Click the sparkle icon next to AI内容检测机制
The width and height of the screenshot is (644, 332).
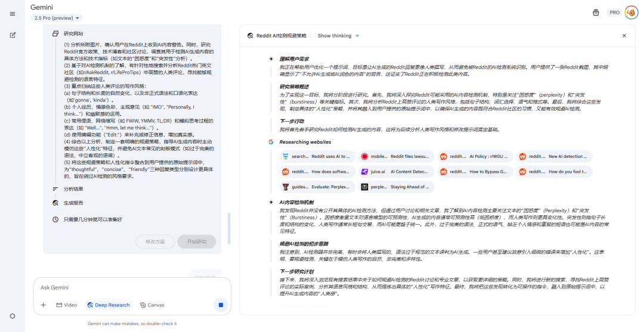click(x=271, y=202)
